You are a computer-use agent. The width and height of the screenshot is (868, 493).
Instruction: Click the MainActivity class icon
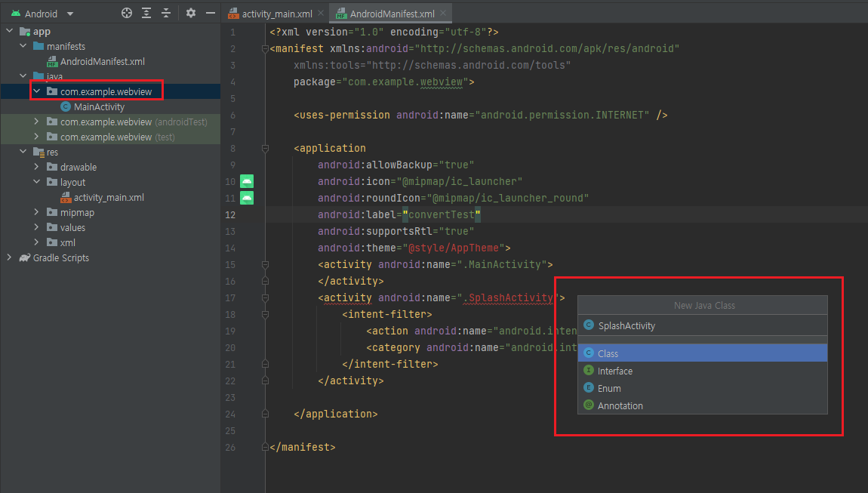pyautogui.click(x=66, y=107)
